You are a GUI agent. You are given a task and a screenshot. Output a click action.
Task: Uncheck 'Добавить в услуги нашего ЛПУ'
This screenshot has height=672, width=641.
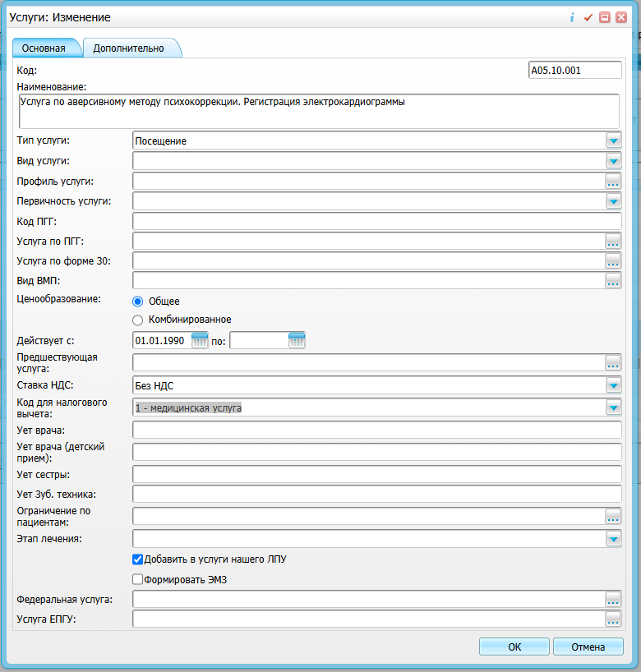click(x=138, y=559)
